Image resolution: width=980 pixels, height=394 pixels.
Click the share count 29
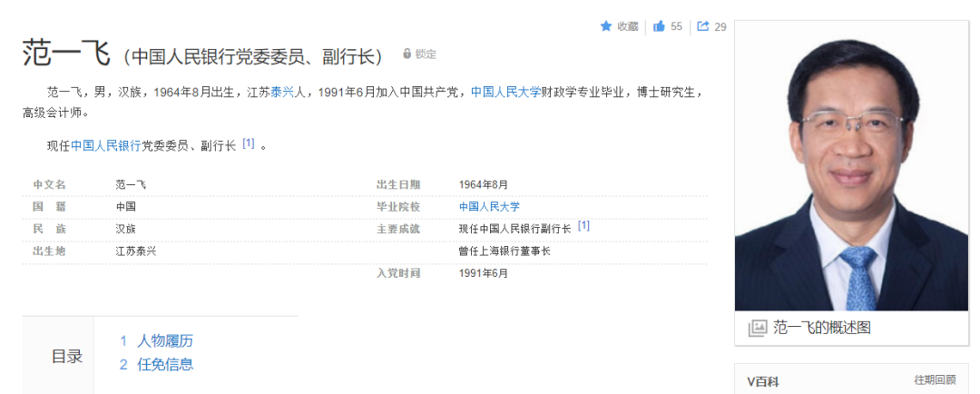720,27
